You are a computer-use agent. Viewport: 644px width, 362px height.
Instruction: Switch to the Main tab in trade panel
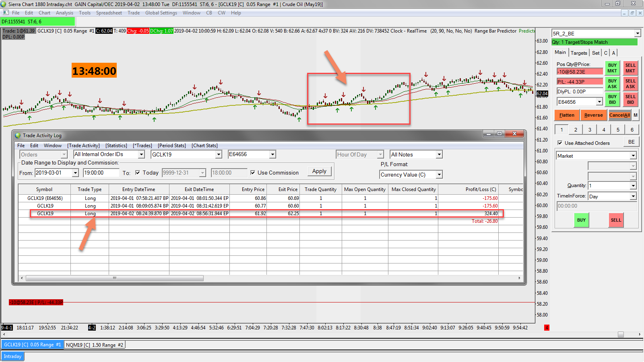pos(560,52)
